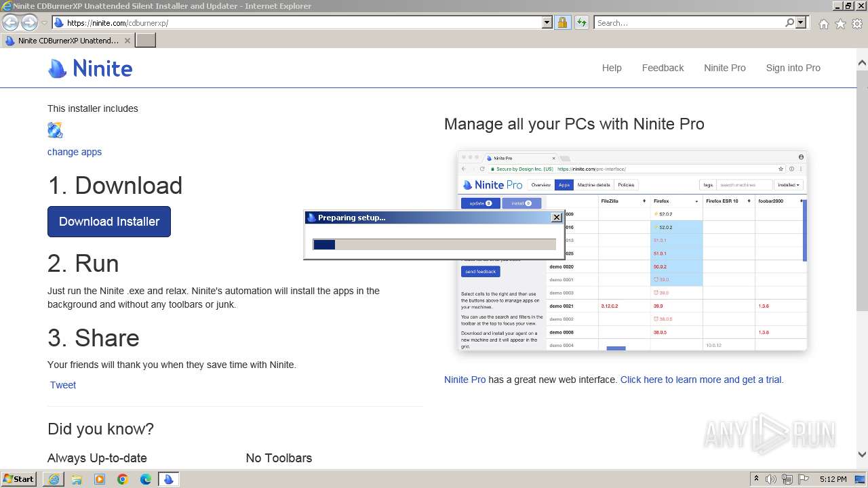Open the media player taskbar icon
868x488 pixels.
tap(100, 479)
